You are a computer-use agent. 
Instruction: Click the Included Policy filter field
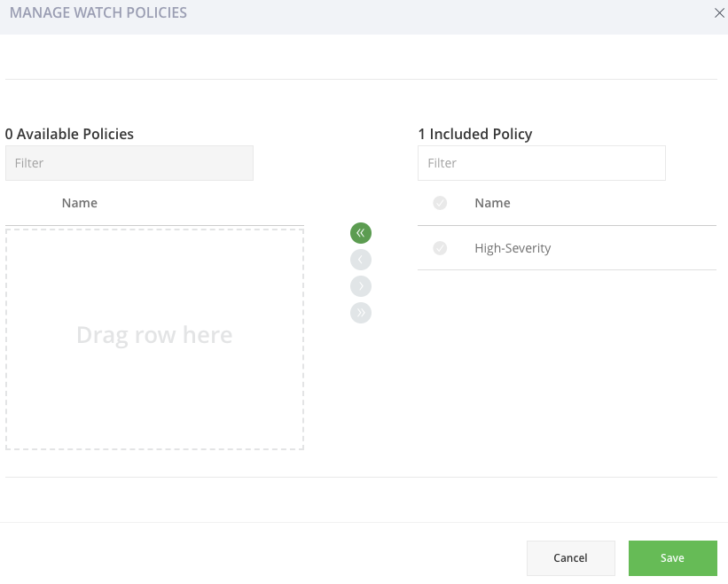[541, 163]
